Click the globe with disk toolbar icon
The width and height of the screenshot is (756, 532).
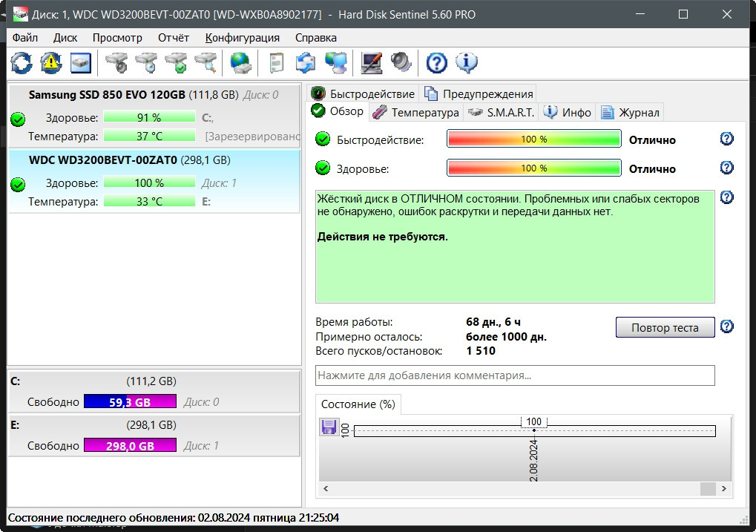click(x=241, y=63)
